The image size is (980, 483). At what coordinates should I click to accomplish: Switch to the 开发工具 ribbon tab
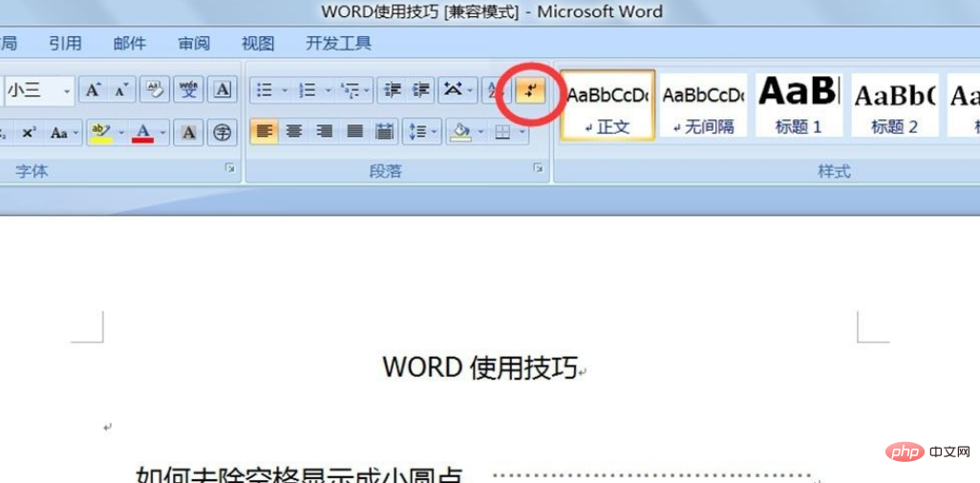(x=339, y=43)
